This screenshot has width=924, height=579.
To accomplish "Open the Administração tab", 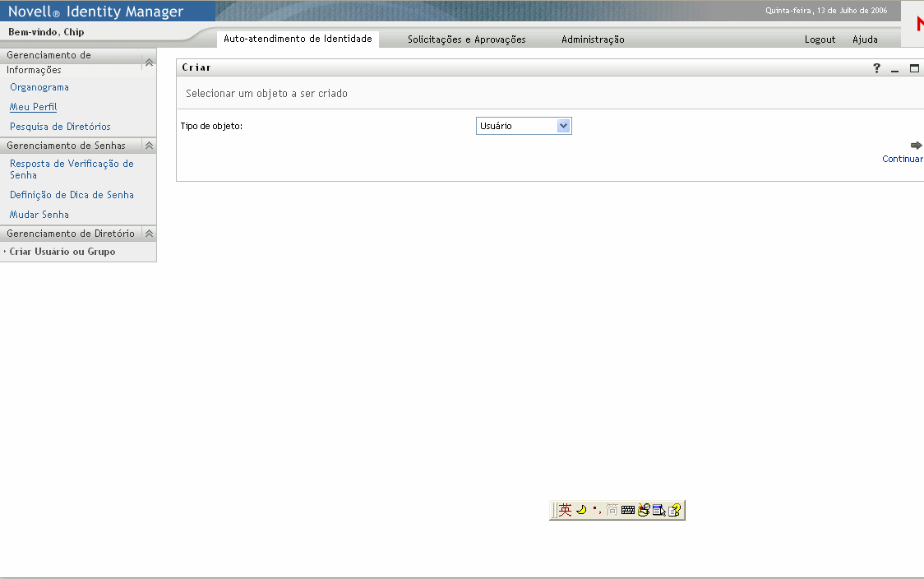I will coord(593,39).
